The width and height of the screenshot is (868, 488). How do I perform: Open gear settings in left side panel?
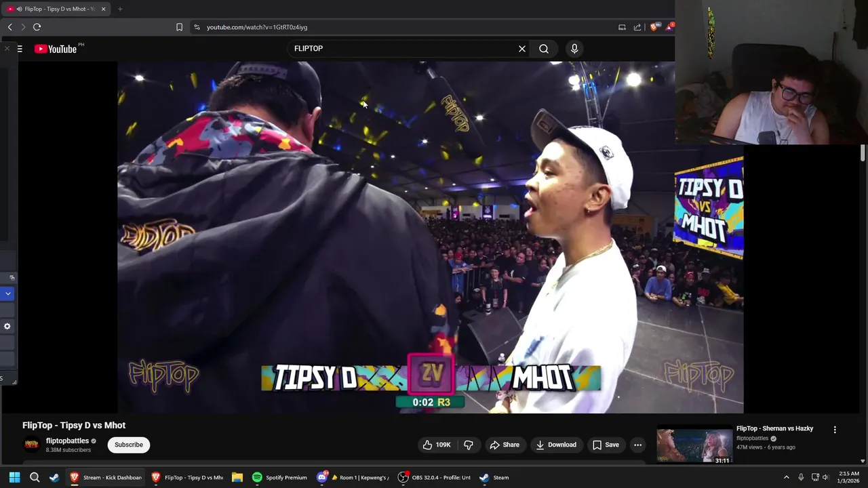coord(7,326)
